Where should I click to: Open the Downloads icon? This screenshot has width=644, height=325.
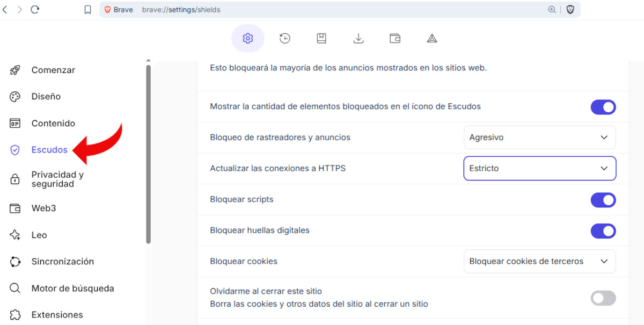(358, 38)
